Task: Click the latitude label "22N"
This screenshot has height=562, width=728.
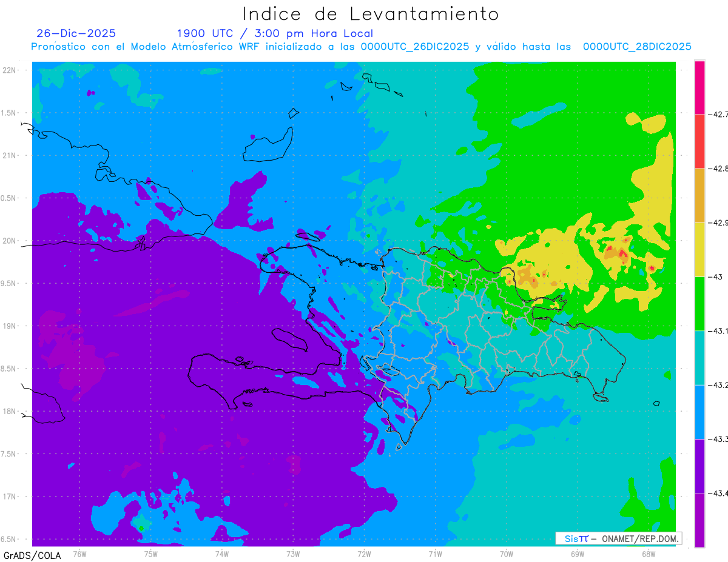Action: coord(8,70)
